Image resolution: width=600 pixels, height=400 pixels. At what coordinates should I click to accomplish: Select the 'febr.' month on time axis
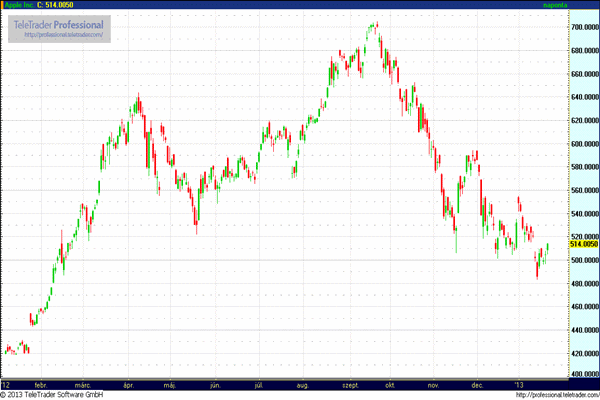(x=41, y=384)
